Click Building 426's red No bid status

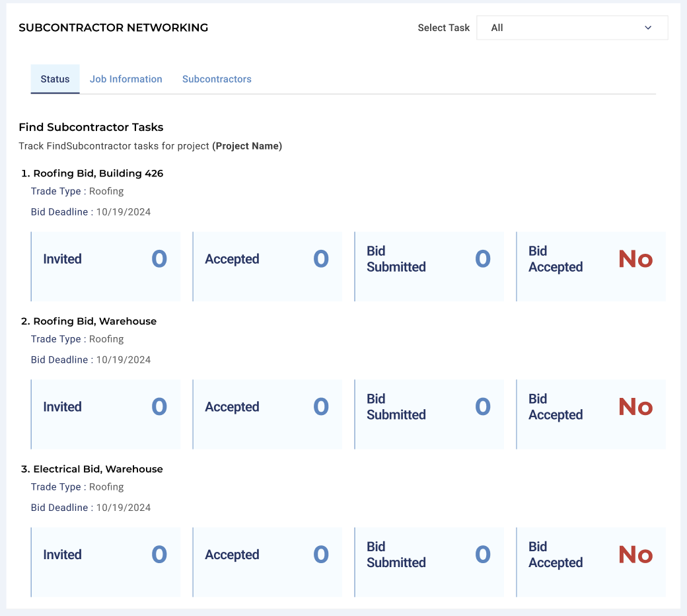point(635,259)
